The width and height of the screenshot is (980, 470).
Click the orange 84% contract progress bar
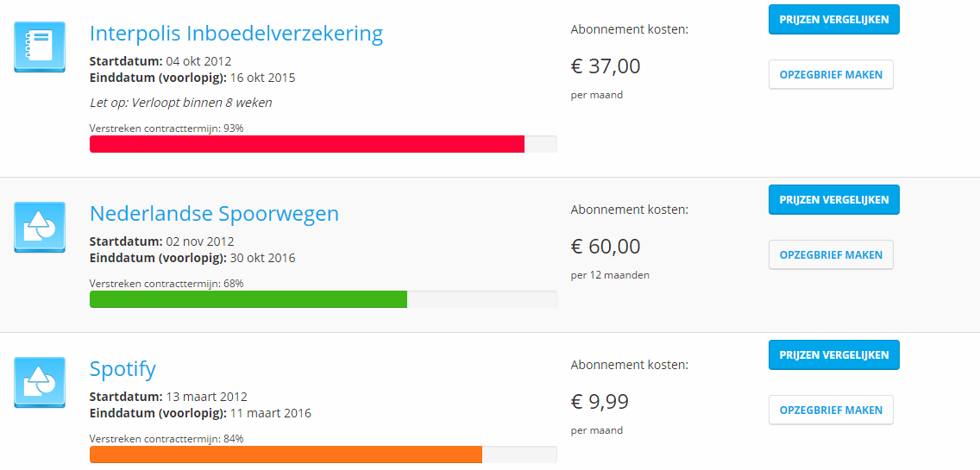pos(286,454)
